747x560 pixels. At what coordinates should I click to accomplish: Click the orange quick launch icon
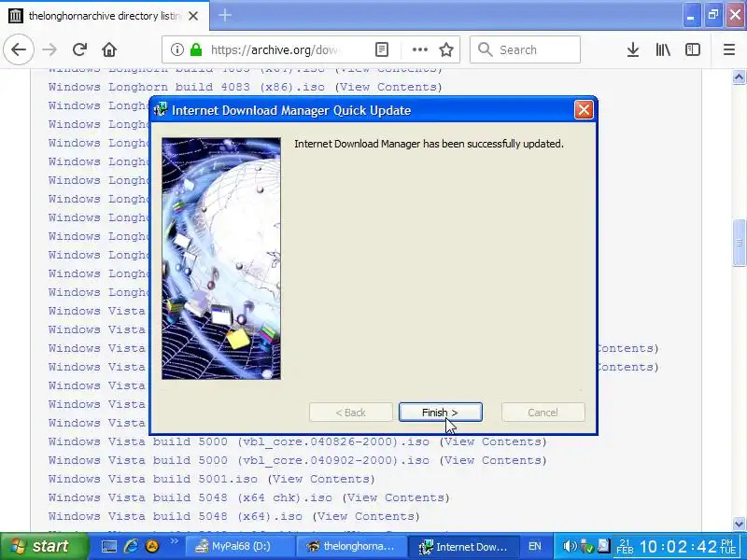[x=152, y=546]
